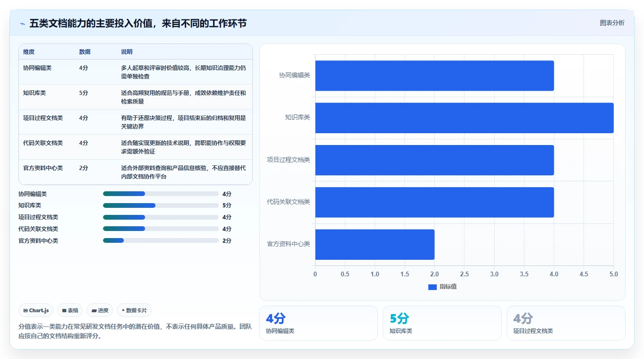
Task: Click the description starting with 适合随实现更新
Action: pos(183,147)
